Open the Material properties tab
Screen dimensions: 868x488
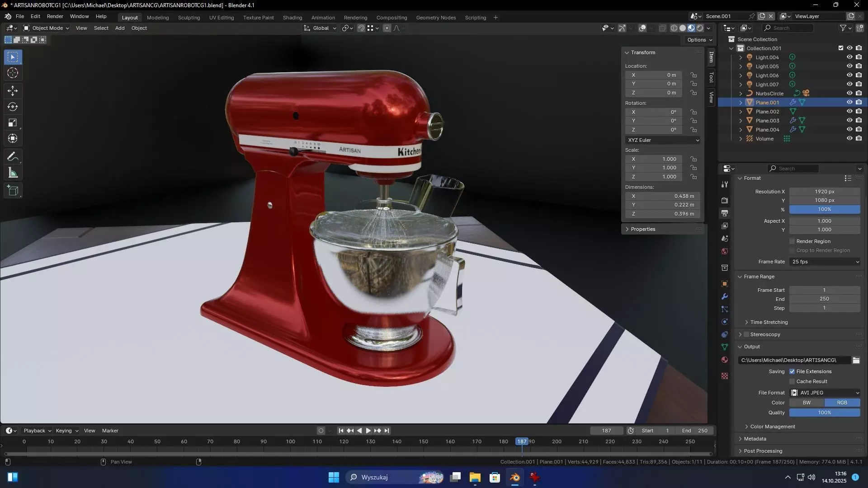click(x=725, y=360)
